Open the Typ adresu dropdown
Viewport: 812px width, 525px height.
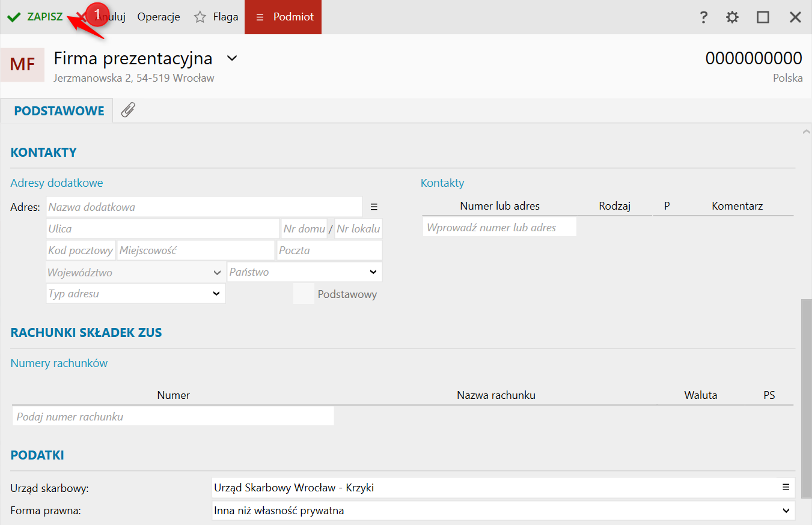click(x=135, y=294)
